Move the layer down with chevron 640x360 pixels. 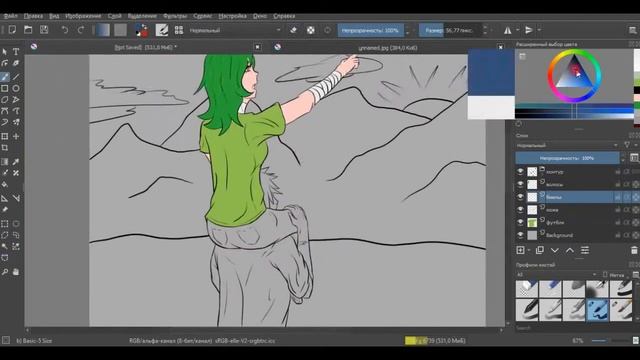coord(555,250)
